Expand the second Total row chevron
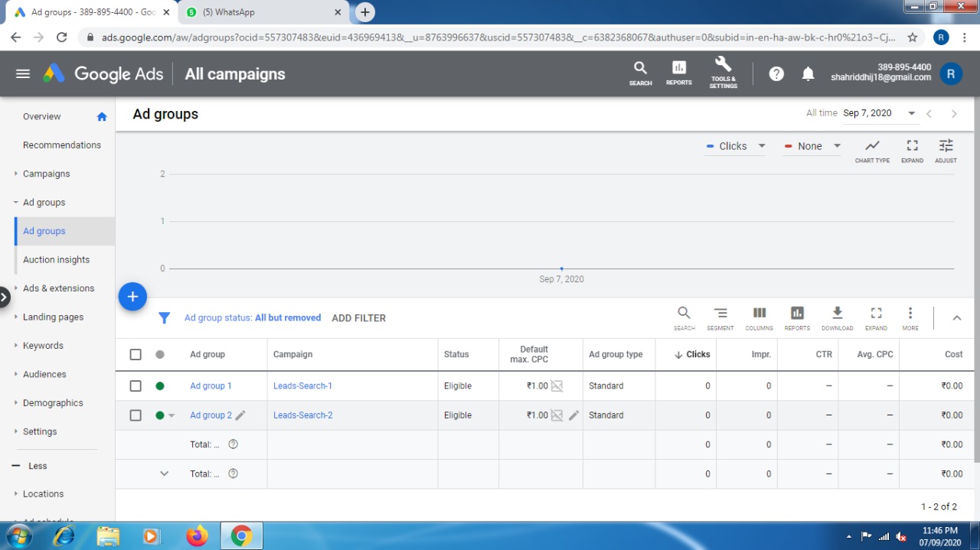 pos(164,474)
